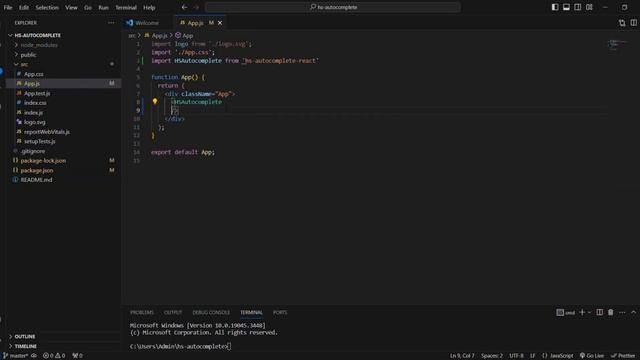The width and height of the screenshot is (640, 360).
Task: Click the master git branch indicator
Action: 16,356
